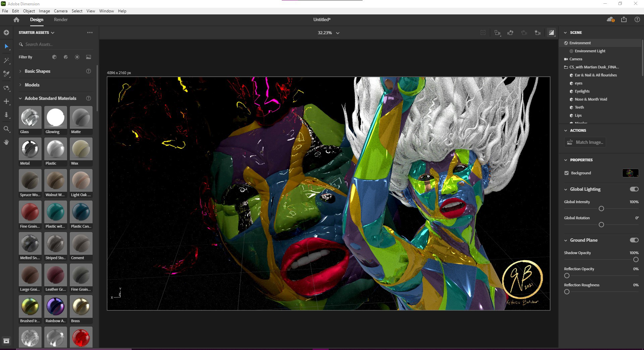Select the Brass material thumbnail
This screenshot has height=350, width=644.
[x=81, y=306]
